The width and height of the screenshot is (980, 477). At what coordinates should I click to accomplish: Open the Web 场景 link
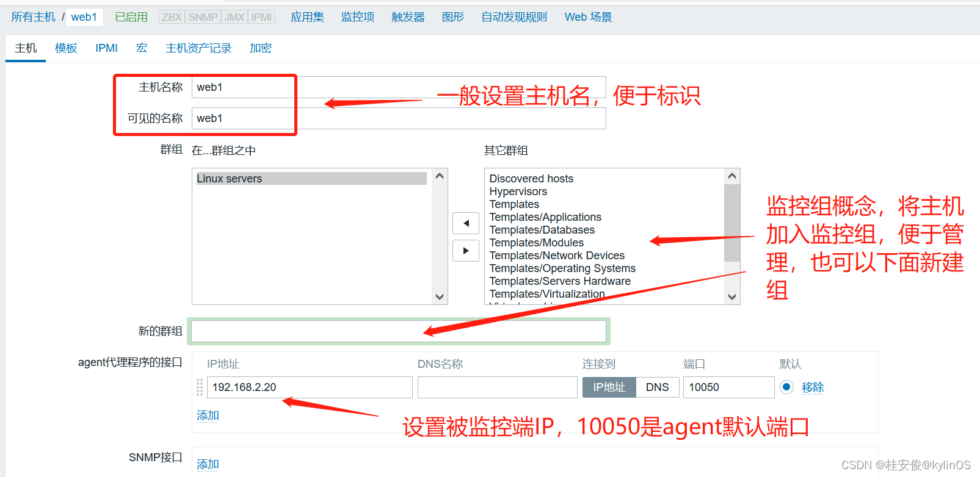pos(588,17)
